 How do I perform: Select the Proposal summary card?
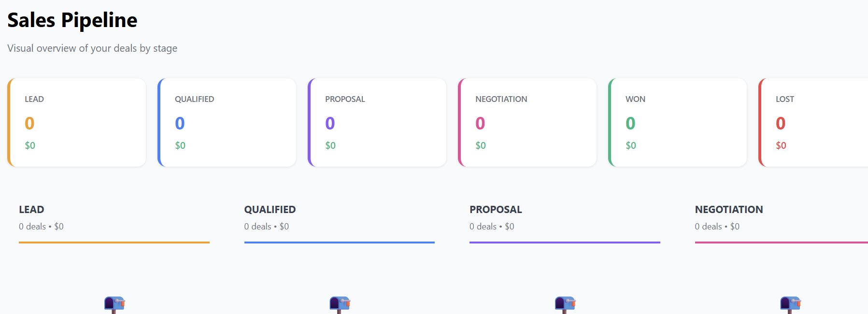point(378,123)
